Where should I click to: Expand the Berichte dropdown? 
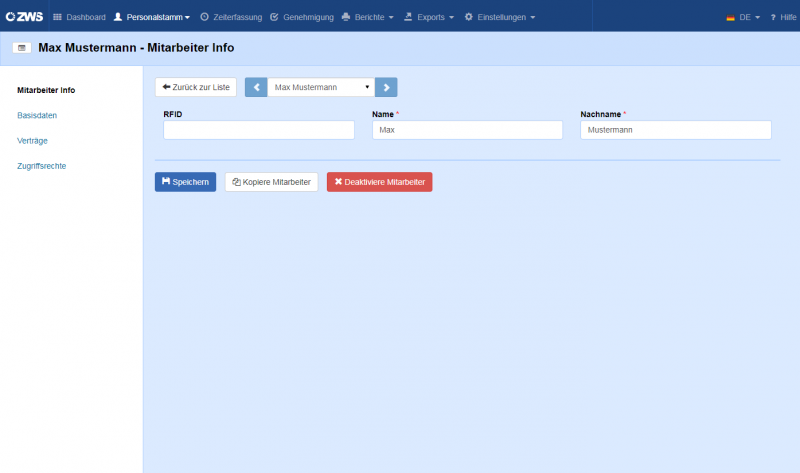[368, 17]
